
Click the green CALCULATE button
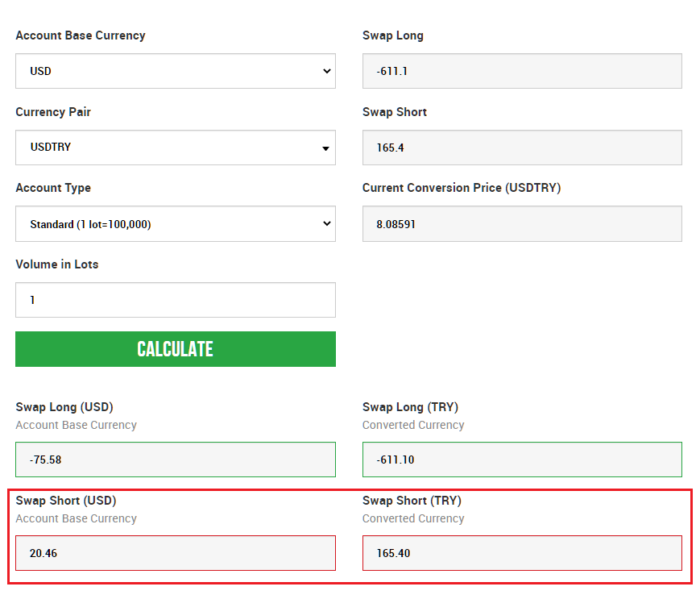point(176,349)
